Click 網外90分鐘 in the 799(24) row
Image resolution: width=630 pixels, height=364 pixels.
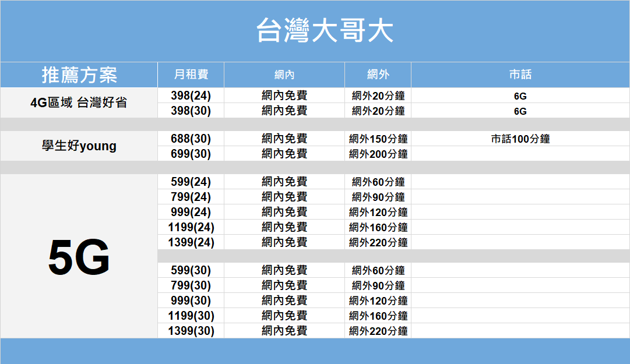click(x=378, y=197)
